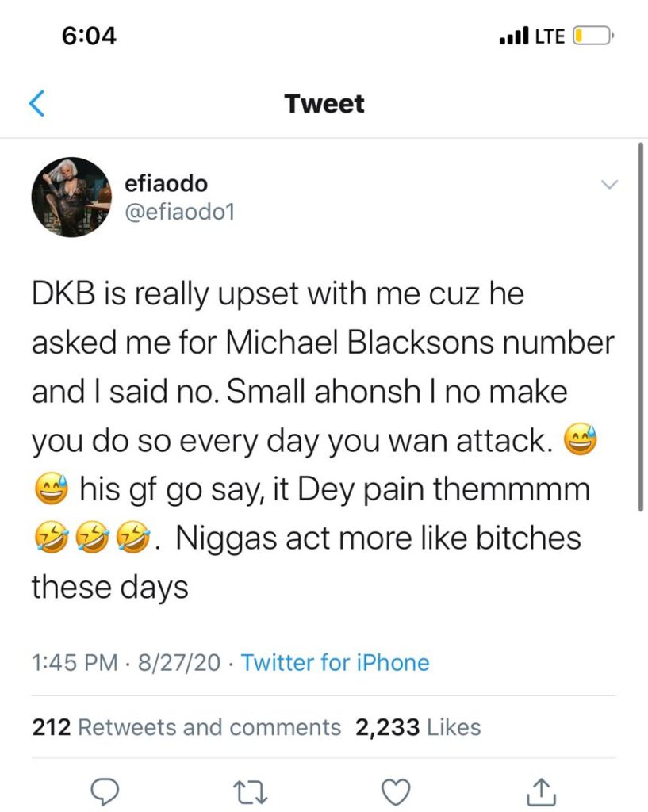Open the @efiaodo1 handle

180,211
